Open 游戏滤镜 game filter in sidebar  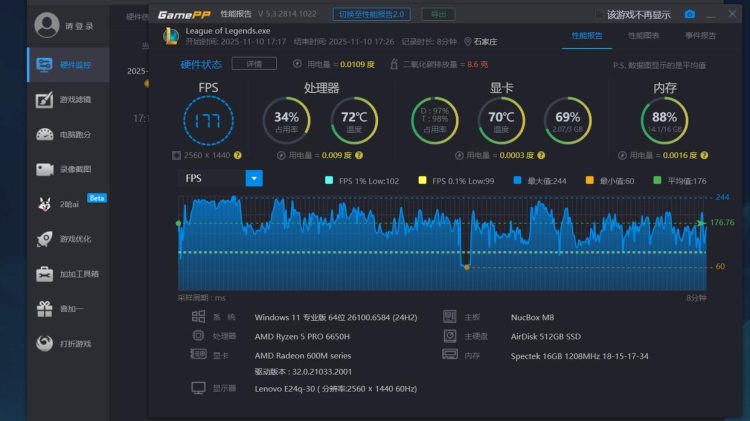point(69,100)
